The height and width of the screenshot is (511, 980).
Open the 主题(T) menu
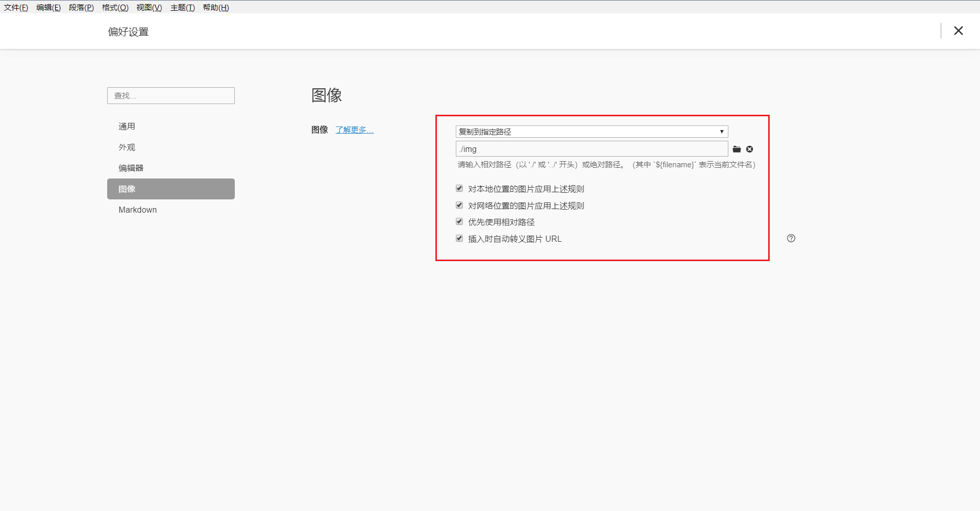pyautogui.click(x=182, y=8)
